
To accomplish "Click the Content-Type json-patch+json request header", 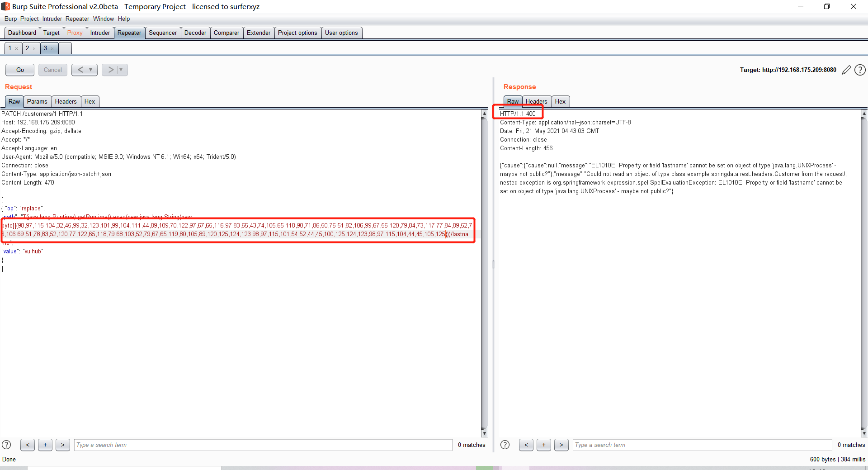I will tap(56, 174).
